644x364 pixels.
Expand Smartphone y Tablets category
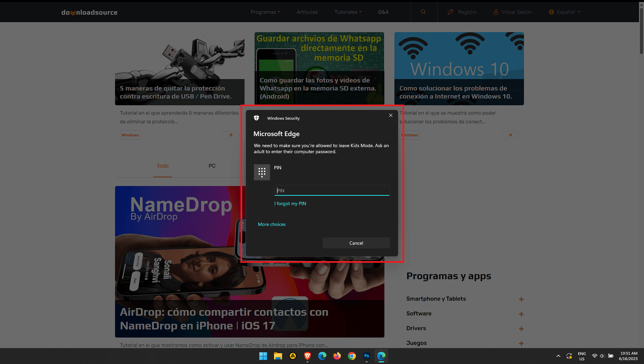[521, 299]
